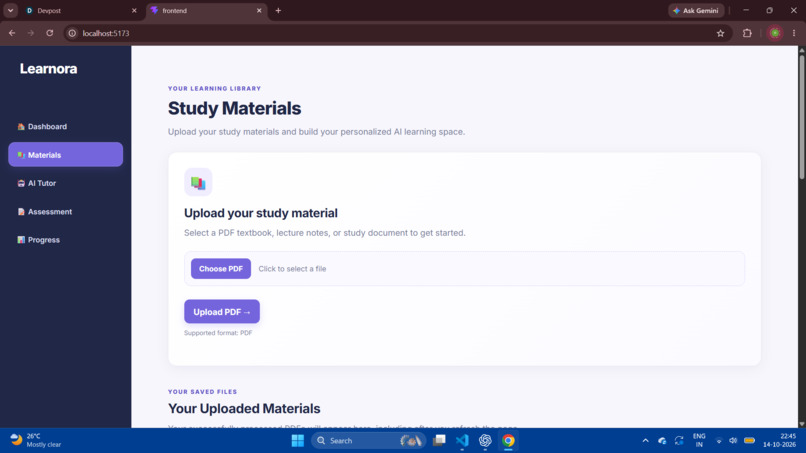Viewport: 806px width, 453px height.
Task: Click the battery tray icon
Action: pyautogui.click(x=749, y=441)
